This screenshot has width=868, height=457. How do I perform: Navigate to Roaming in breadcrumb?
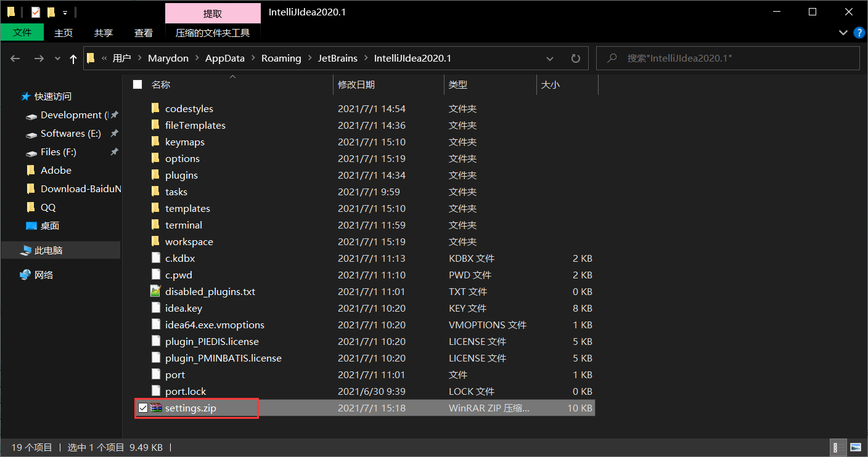click(281, 59)
